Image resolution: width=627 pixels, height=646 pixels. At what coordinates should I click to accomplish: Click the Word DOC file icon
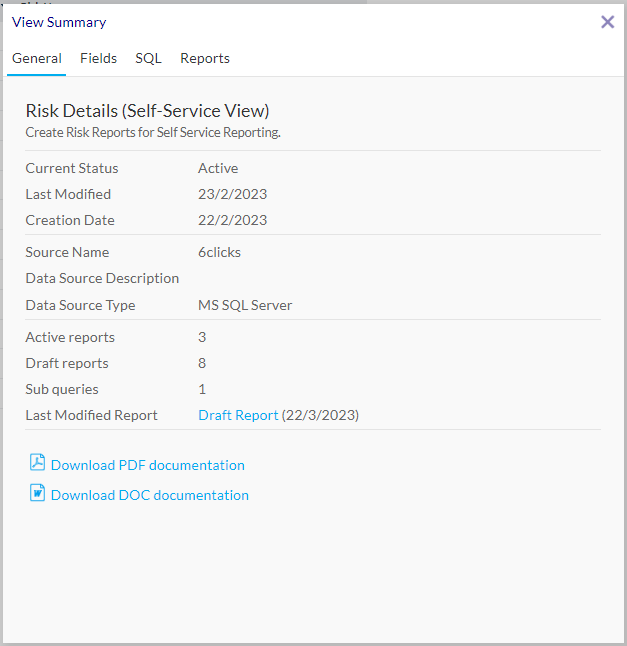click(37, 493)
